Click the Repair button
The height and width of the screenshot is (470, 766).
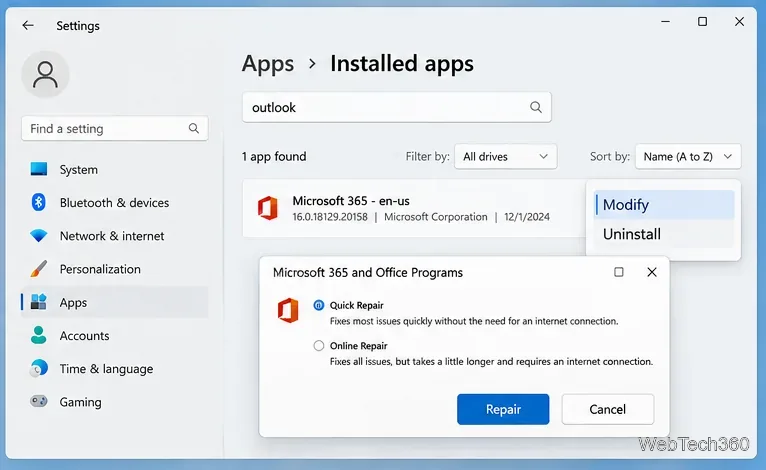(503, 409)
